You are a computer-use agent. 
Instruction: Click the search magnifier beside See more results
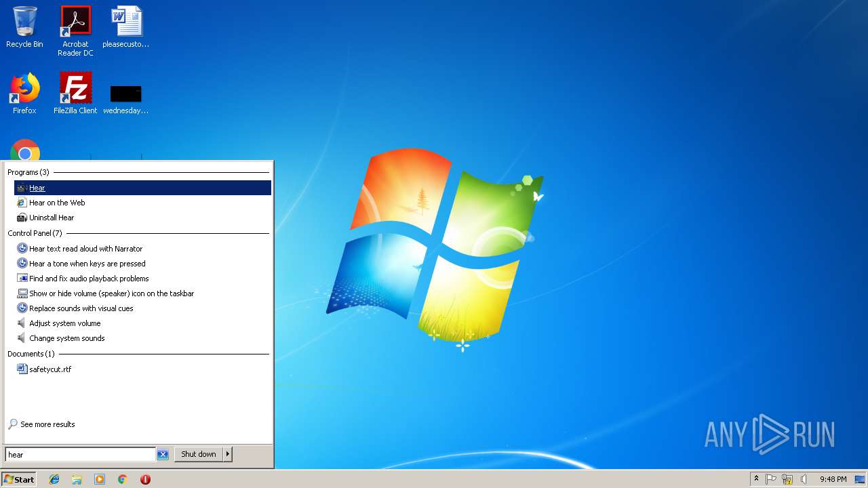(13, 424)
